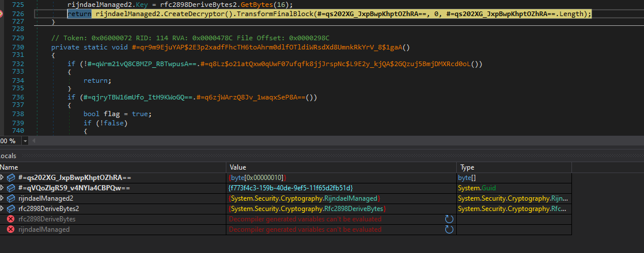644x253 pixels.
Task: Click the highlighted return keyword on line 726
Action: [x=79, y=14]
